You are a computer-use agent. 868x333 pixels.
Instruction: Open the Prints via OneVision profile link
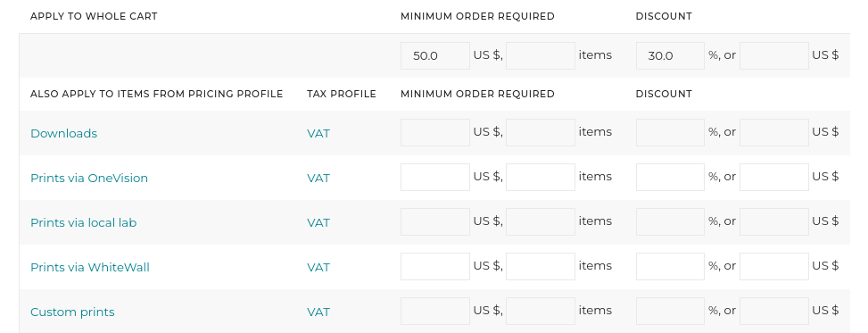[x=89, y=179]
